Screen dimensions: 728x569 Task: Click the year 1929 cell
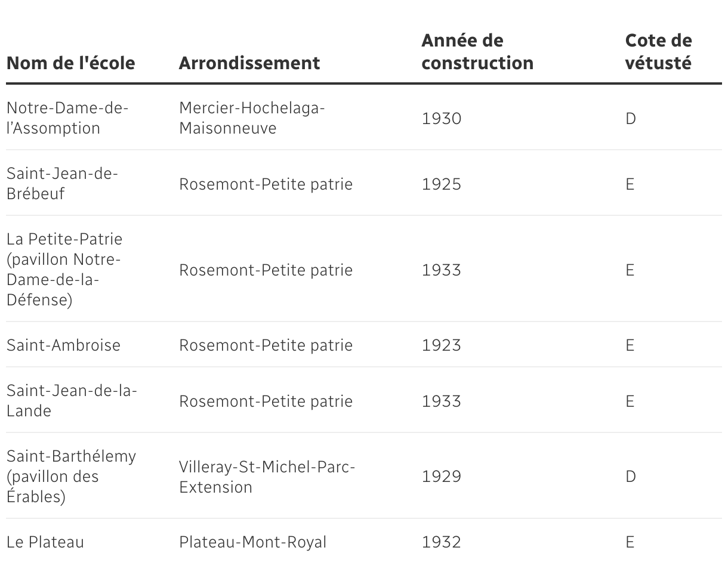(441, 477)
